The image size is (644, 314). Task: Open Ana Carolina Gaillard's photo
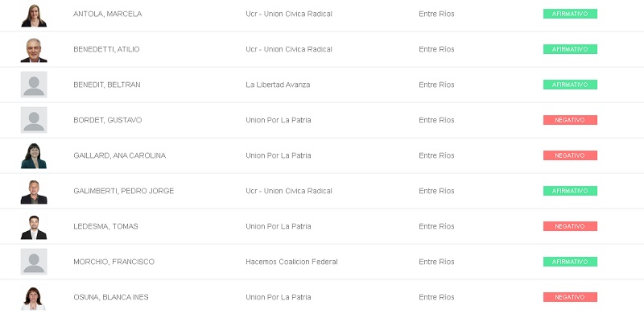[x=34, y=155]
